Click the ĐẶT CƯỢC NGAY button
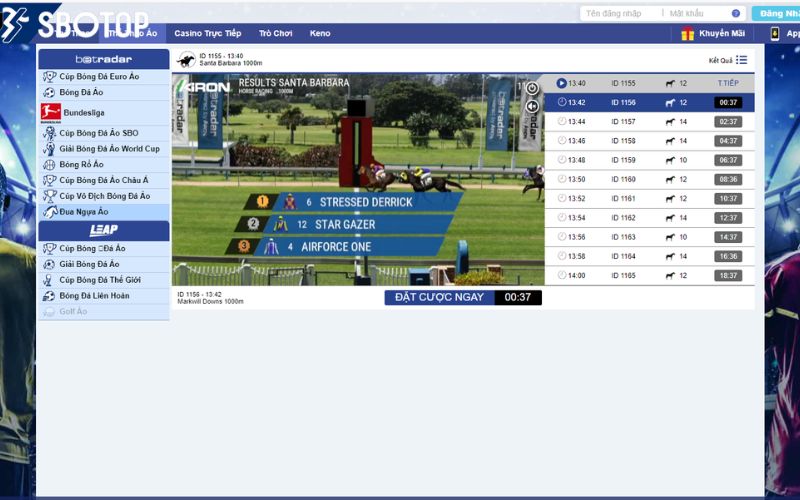The height and width of the screenshot is (500, 800). (439, 297)
